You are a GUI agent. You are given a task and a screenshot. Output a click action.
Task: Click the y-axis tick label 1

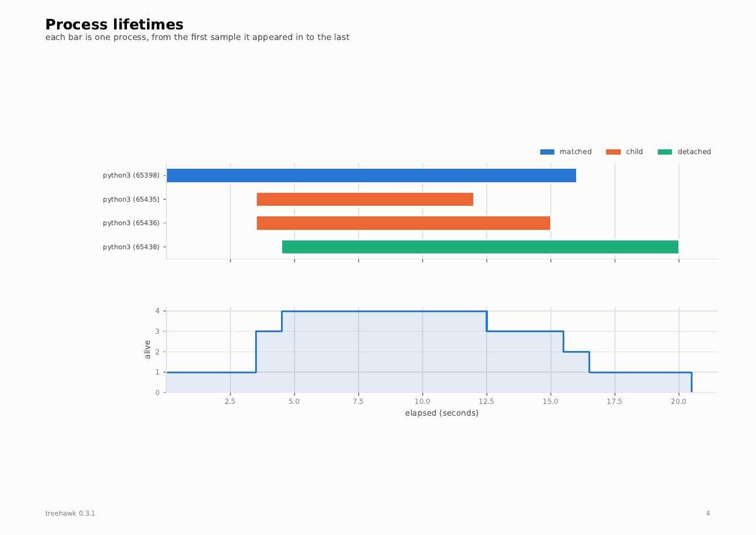(158, 372)
